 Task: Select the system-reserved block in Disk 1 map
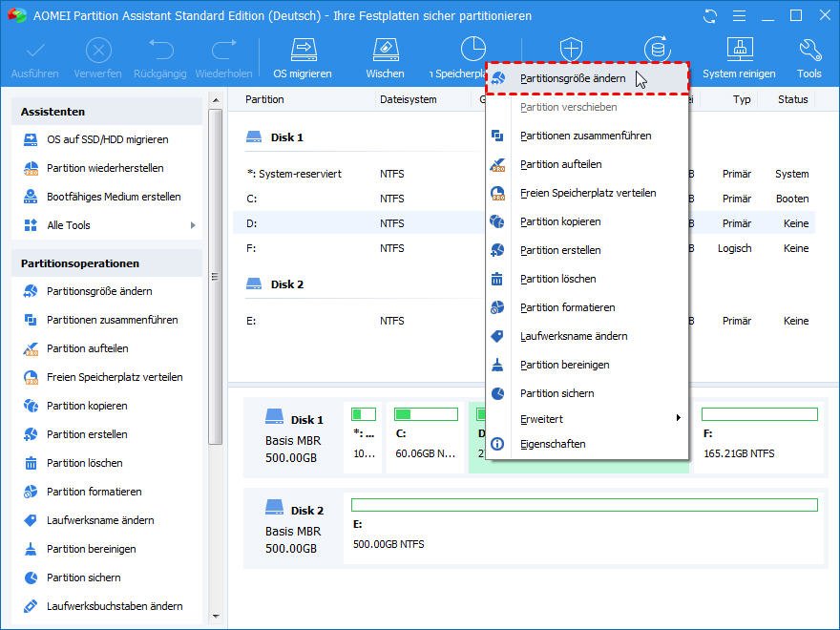tap(364, 438)
